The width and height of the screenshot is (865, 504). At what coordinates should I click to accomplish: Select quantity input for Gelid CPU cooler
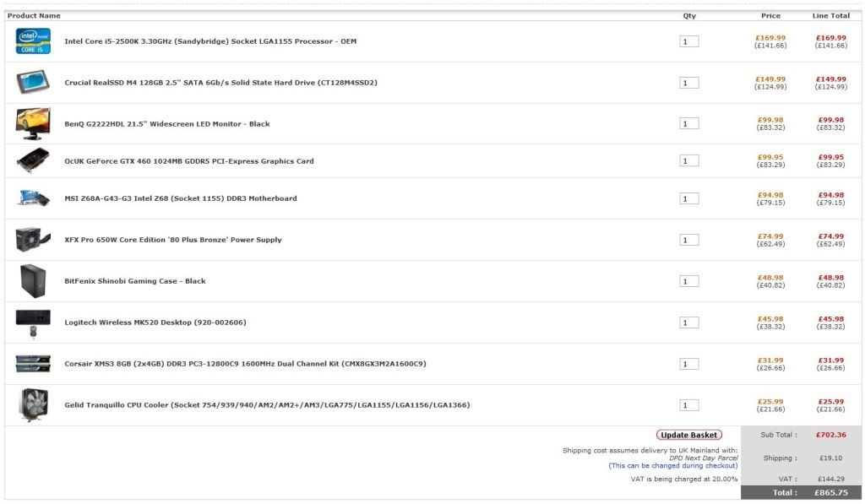(688, 405)
